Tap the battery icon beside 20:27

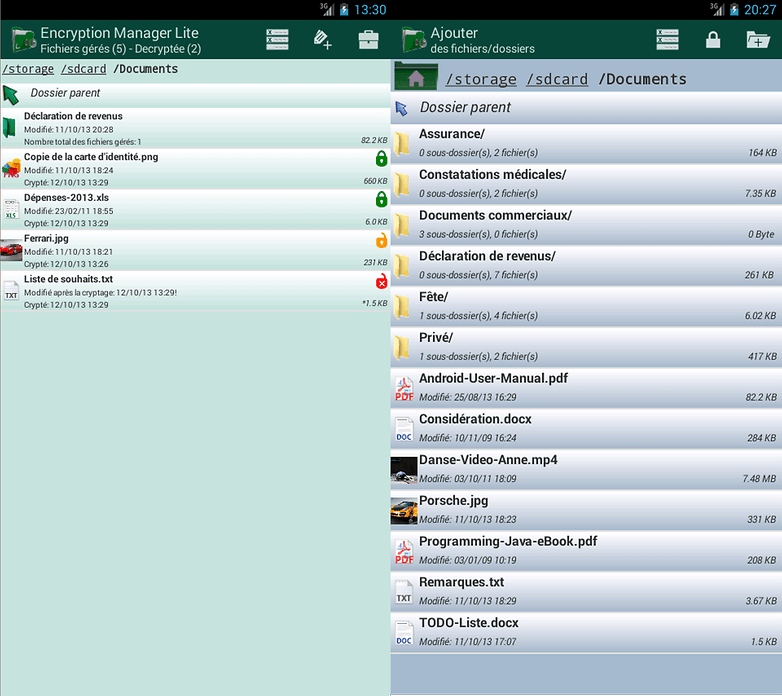click(734, 9)
